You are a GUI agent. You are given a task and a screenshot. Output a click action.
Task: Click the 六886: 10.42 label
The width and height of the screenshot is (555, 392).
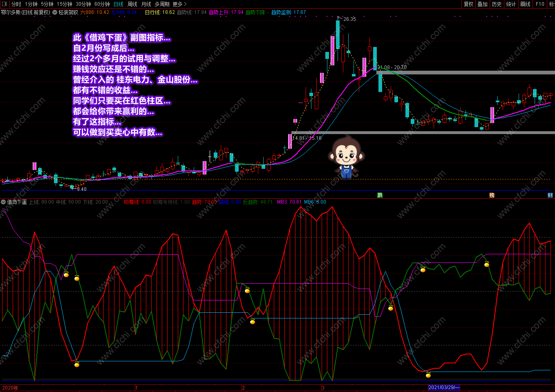(x=94, y=12)
